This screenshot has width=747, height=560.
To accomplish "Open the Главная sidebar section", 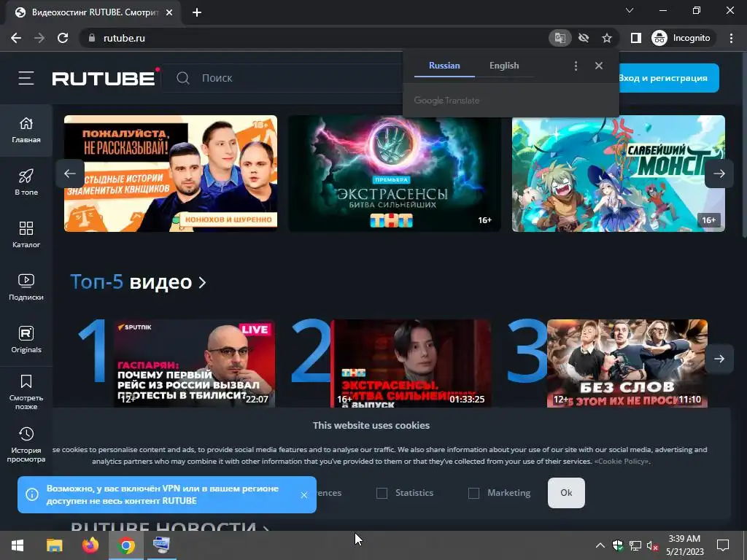I will 26,130.
